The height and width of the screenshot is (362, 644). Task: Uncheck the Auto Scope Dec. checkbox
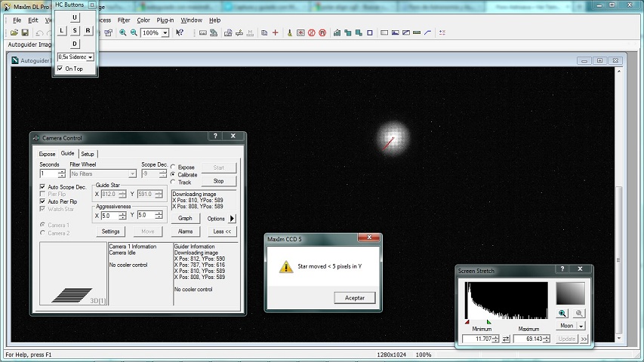point(42,186)
